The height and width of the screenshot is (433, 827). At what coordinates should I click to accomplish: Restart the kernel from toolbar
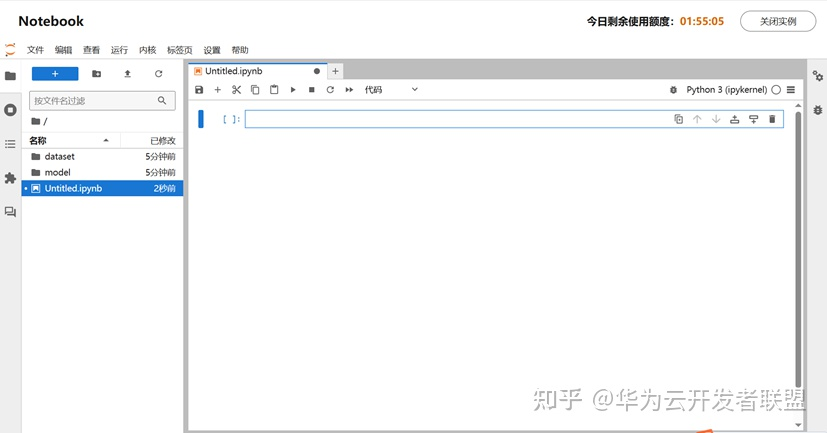pos(330,90)
